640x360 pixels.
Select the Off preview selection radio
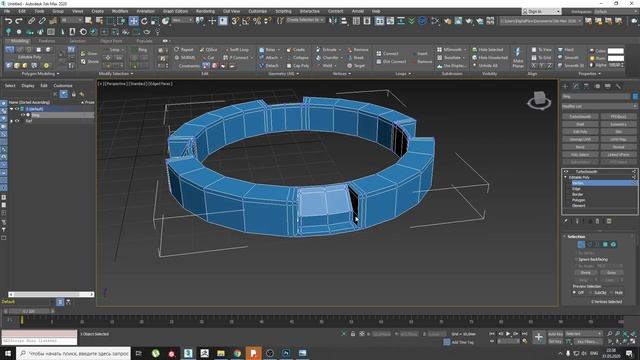tap(574, 292)
